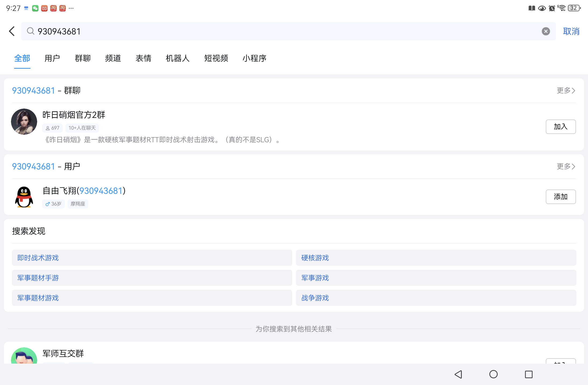The height and width of the screenshot is (385, 588).
Task: Open user 自由飞翔(930943681)
Action: click(x=84, y=191)
